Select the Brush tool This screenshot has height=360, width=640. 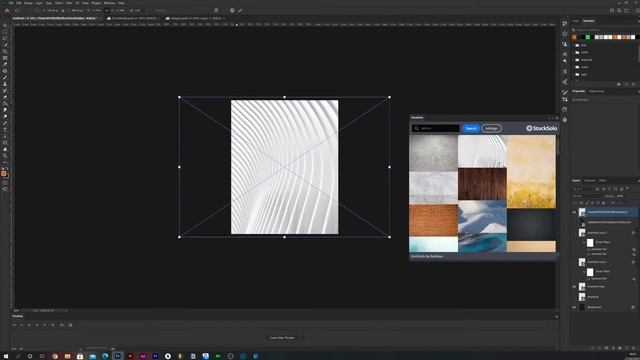5,78
